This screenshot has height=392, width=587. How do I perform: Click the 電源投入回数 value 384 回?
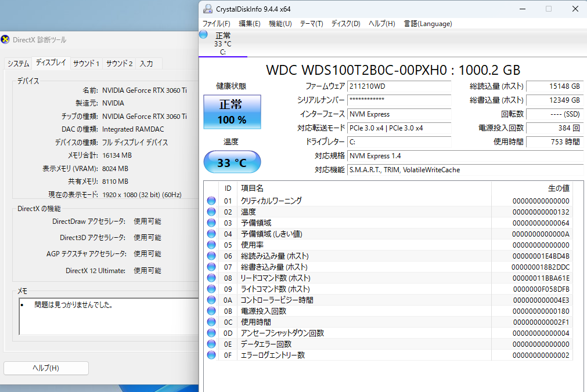555,128
